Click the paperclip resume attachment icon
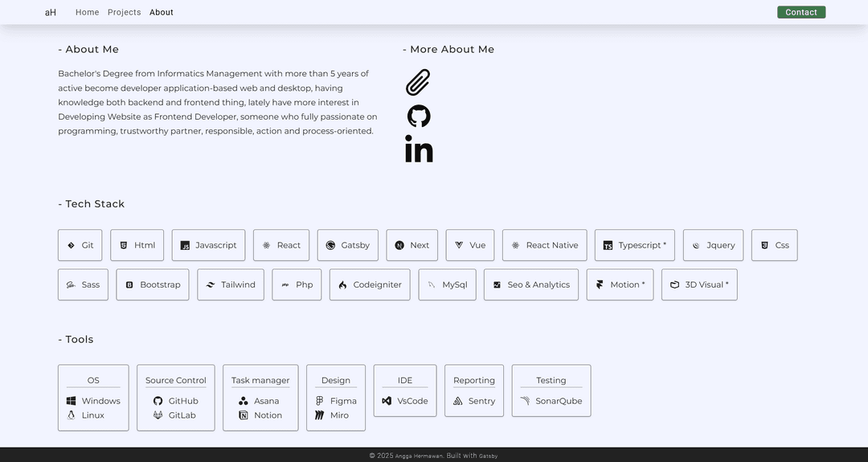The width and height of the screenshot is (868, 462). (418, 82)
